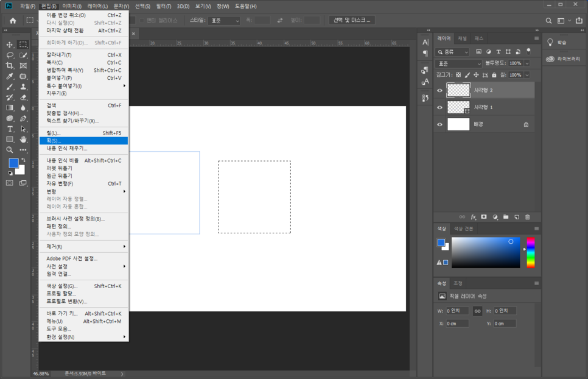Toggle the layer filter on/off switch

point(529,51)
